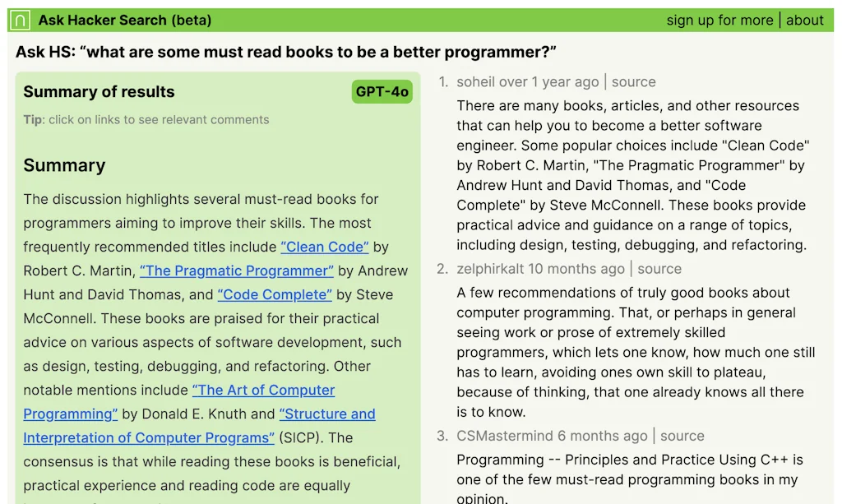
Task: Open the about page link
Action: [805, 20]
